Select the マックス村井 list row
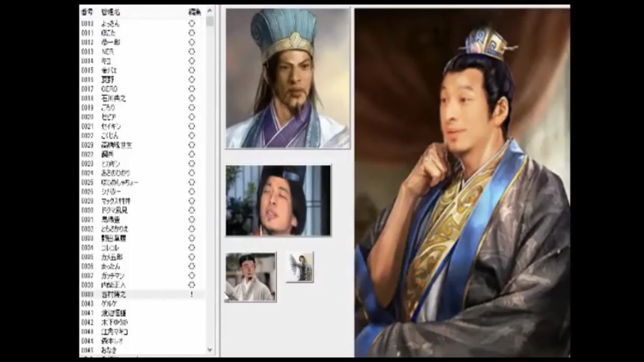The image size is (644, 362). 143,201
